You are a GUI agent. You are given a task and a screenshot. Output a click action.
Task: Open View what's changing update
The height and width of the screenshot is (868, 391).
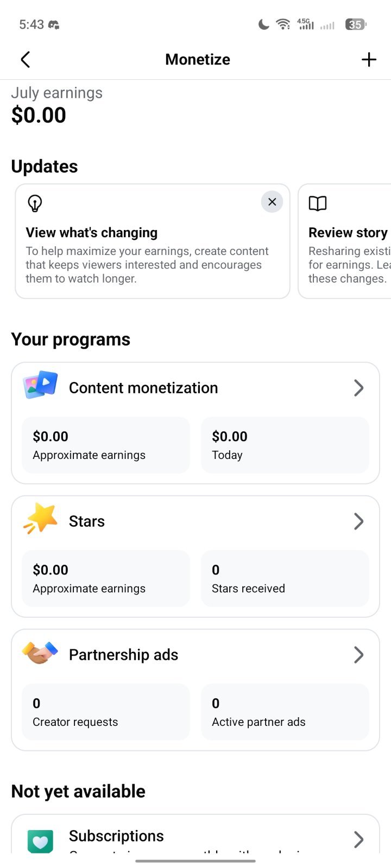click(153, 241)
